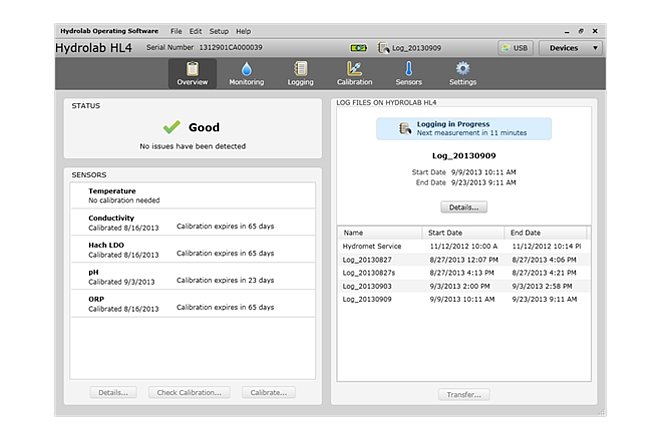670x436 pixels.
Task: Select the Logging document icon
Action: point(300,69)
